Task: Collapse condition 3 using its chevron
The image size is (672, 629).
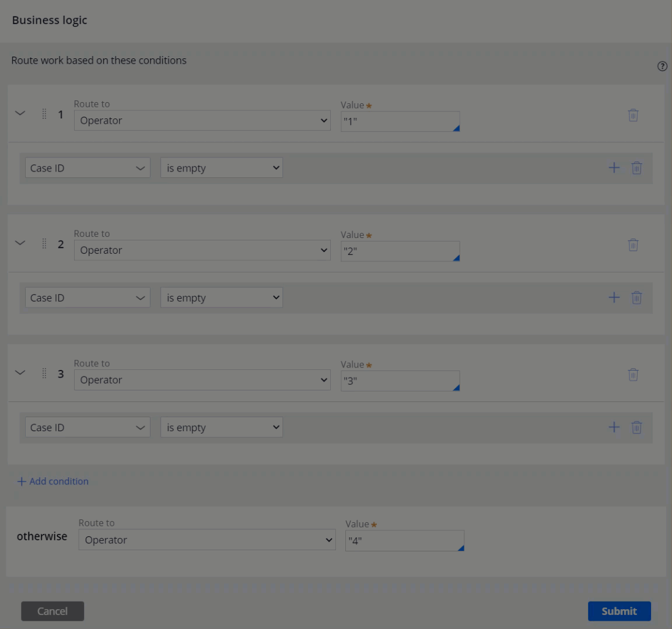Action: click(x=20, y=373)
